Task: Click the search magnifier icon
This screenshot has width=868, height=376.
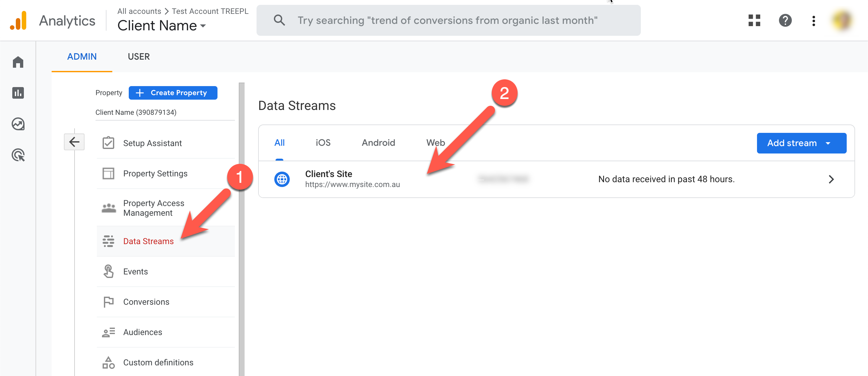Action: tap(279, 20)
